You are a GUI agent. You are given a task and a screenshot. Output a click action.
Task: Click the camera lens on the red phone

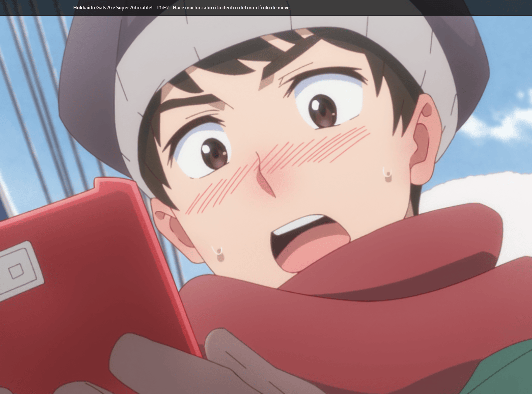[16, 271]
